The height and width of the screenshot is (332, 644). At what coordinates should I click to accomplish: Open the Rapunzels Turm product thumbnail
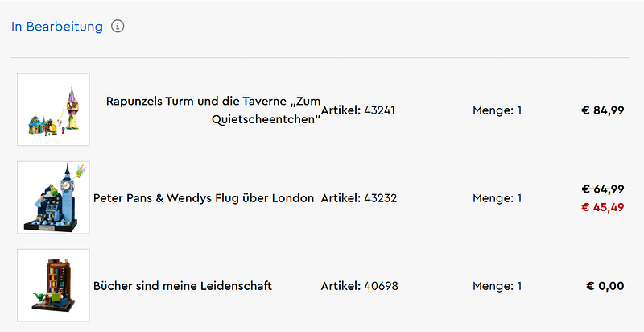coord(53,110)
